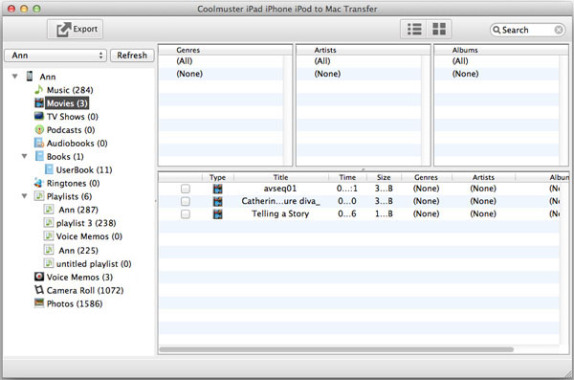Open Camera Roll (1072) category
This screenshot has width=574, height=380.
pos(85,291)
